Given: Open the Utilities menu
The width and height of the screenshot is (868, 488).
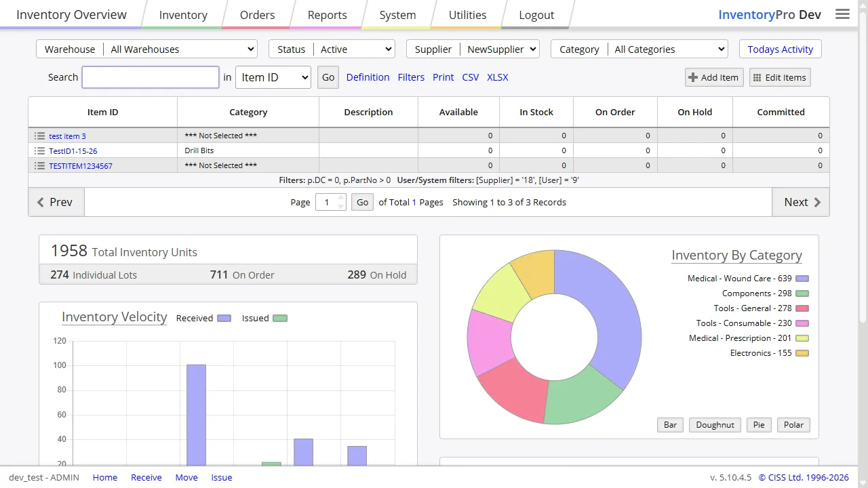Looking at the screenshot, I should pos(467,14).
